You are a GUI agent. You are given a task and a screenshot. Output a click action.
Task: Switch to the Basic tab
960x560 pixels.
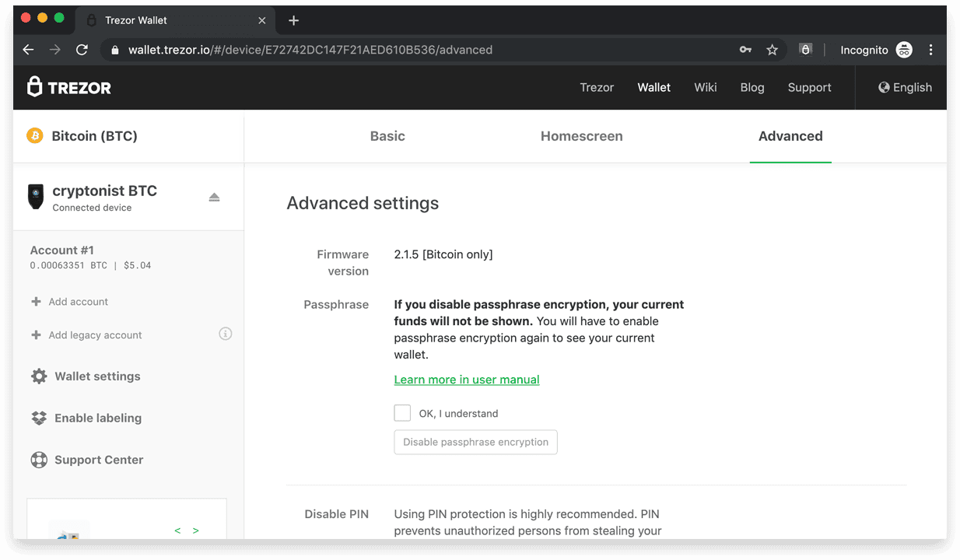[x=387, y=136]
